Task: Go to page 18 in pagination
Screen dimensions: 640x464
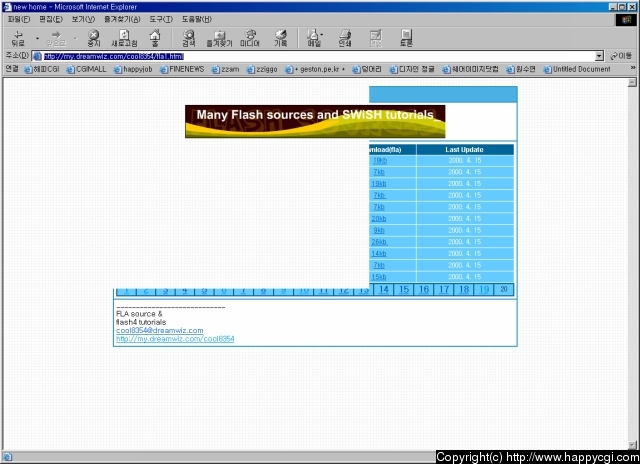Action: point(464,290)
